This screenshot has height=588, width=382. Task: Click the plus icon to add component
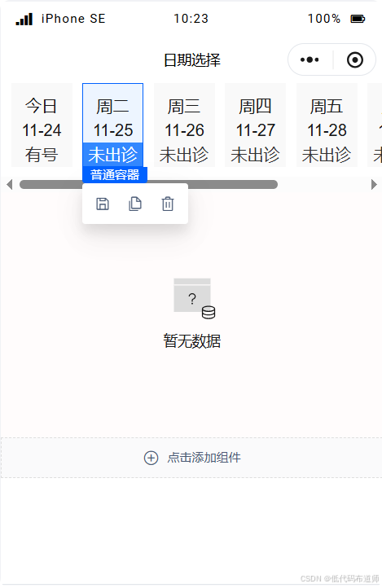(151, 458)
